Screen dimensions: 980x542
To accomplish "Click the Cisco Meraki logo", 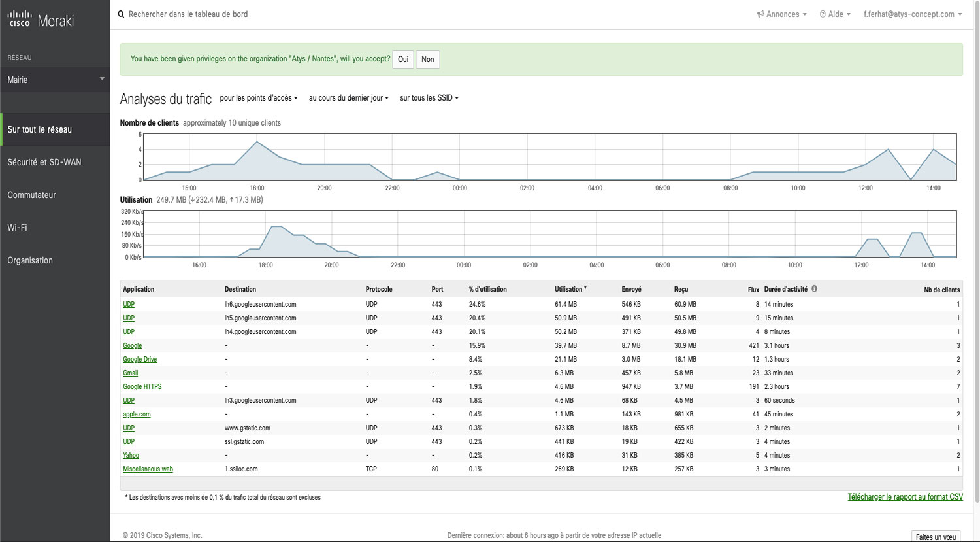I will [41, 20].
